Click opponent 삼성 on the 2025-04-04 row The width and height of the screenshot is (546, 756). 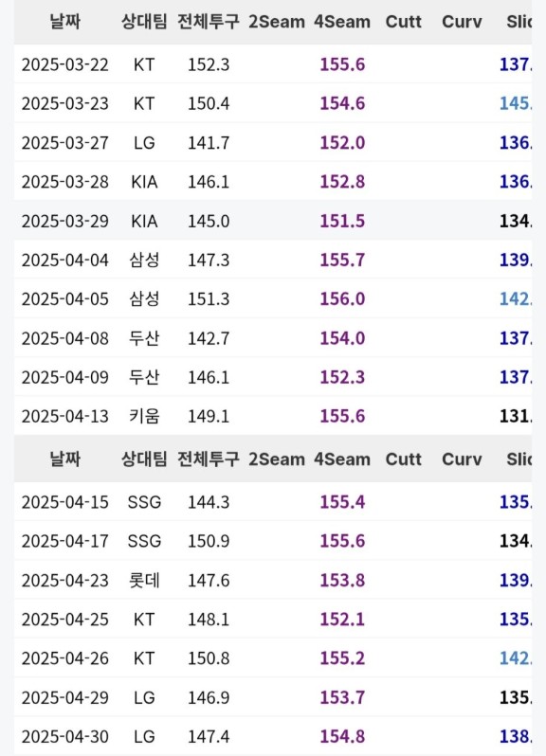point(144,260)
